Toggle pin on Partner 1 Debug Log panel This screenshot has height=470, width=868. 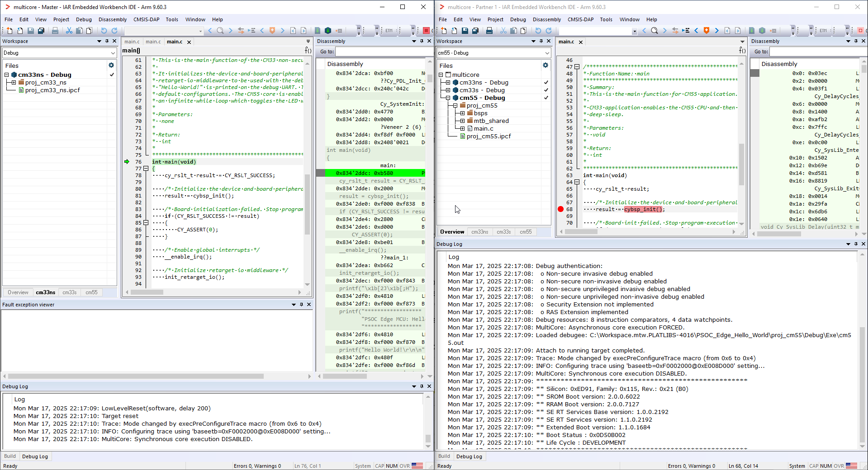(856, 244)
